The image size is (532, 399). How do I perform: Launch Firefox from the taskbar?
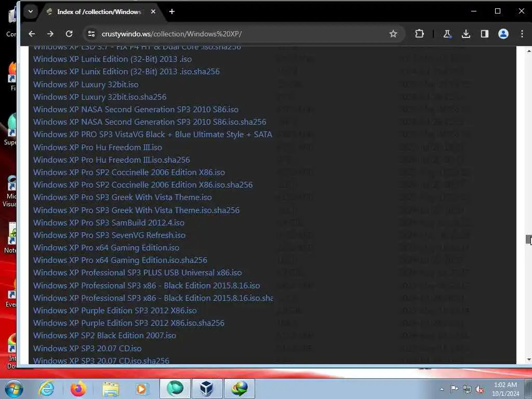pyautogui.click(x=78, y=389)
